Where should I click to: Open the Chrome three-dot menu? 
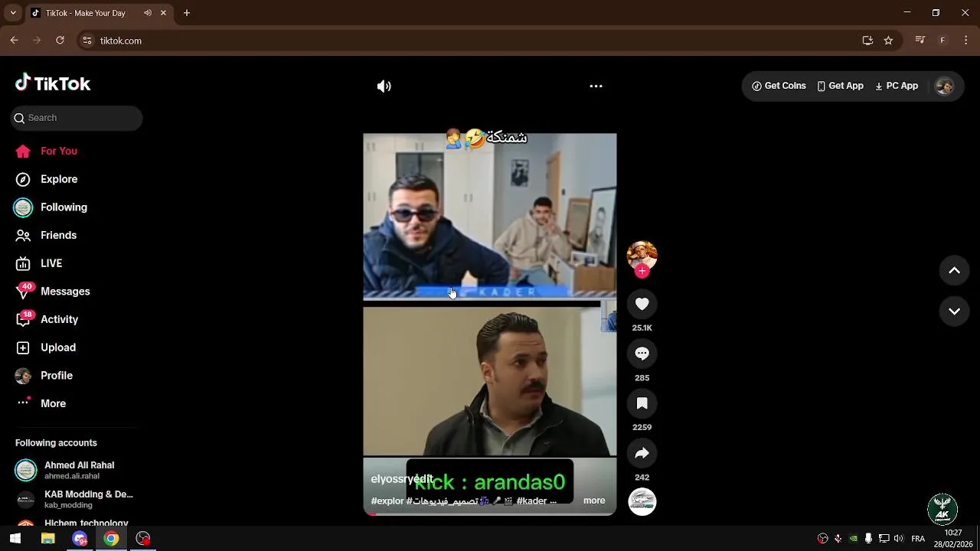click(x=965, y=41)
